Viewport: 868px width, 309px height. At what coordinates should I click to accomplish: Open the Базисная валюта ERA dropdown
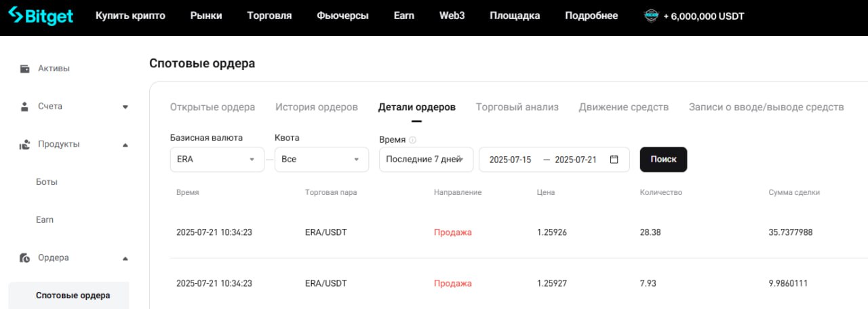point(217,160)
